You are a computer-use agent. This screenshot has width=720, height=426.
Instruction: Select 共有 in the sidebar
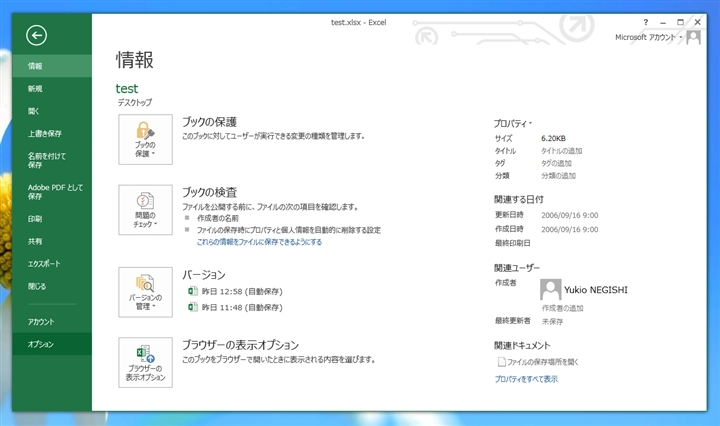[52, 241]
